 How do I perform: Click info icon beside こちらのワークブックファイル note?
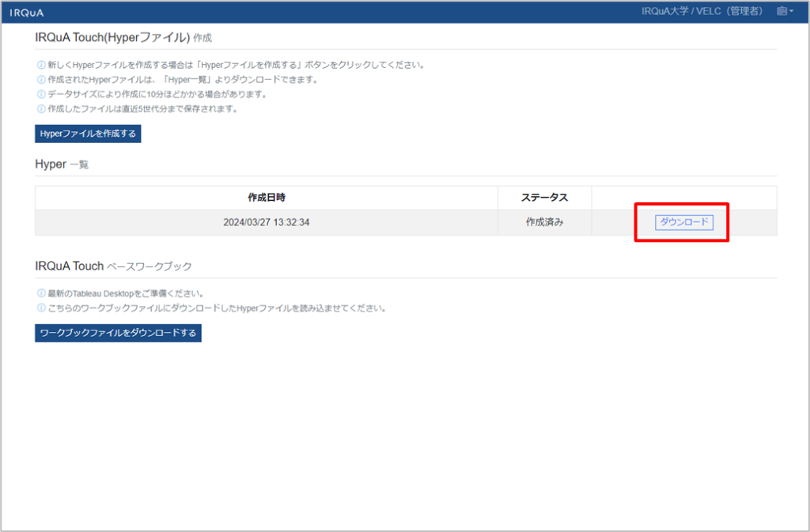click(41, 308)
